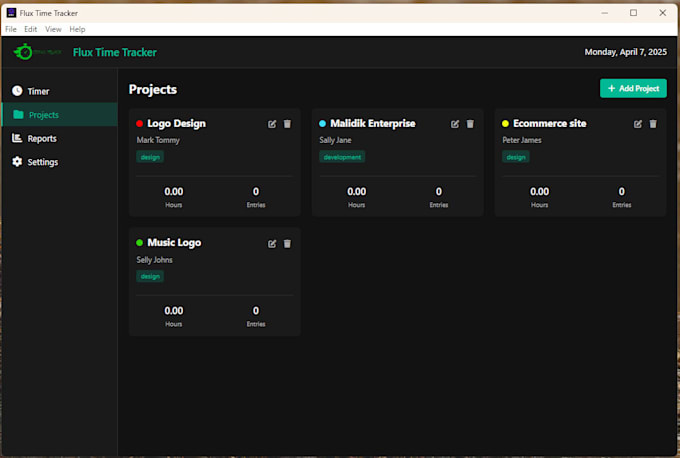
Task: Click the Ecommerce site project title
Action: pyautogui.click(x=549, y=124)
